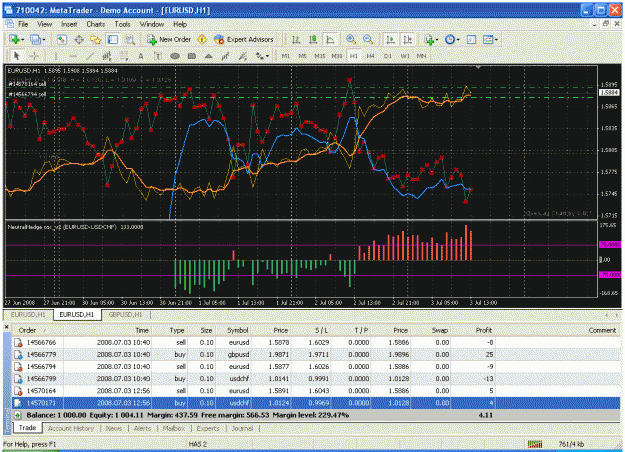Select the Horizontal Line tool
The height and width of the screenshot is (452, 625).
coord(73,56)
